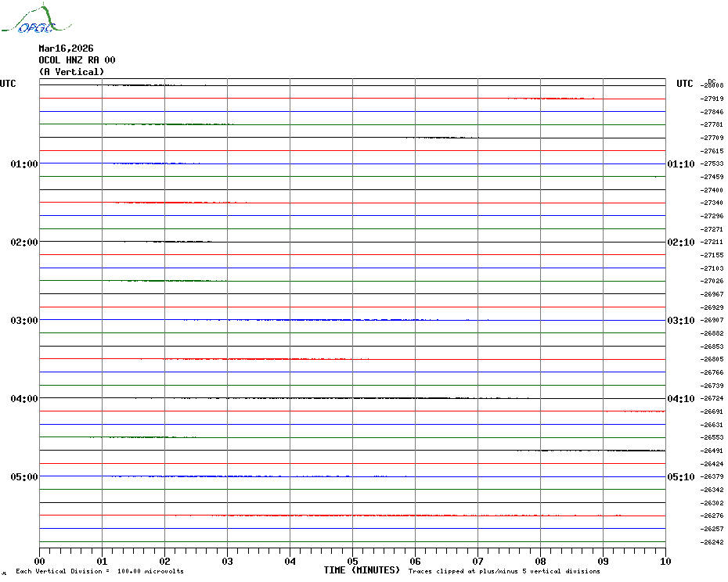Click the (A Vertical) channel label
The height and width of the screenshot is (582, 728).
tap(71, 72)
